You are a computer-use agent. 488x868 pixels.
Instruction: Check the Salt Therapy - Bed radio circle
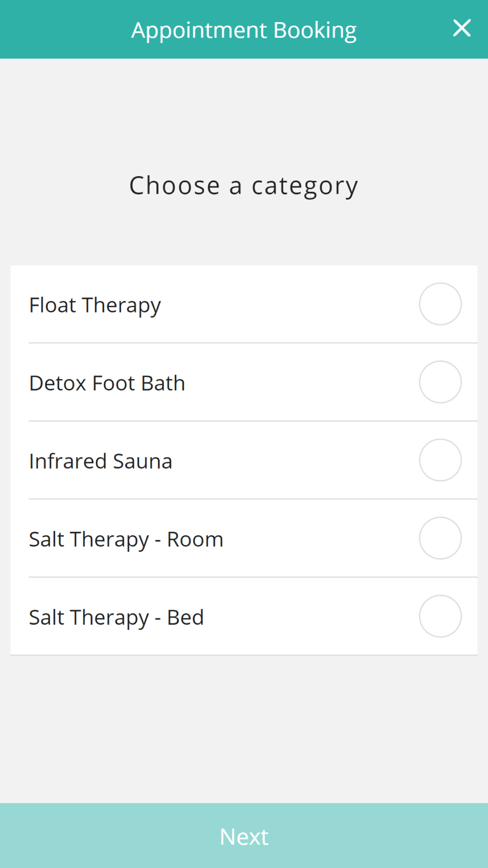[x=440, y=616]
